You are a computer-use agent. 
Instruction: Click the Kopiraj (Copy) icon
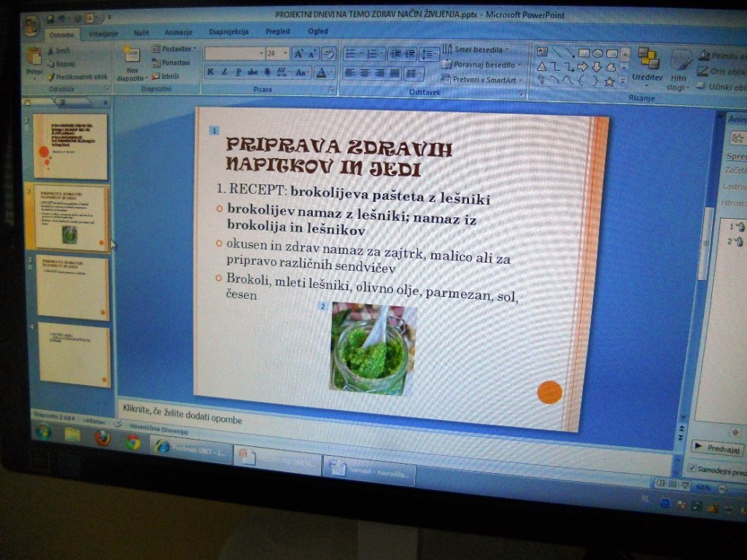51,63
